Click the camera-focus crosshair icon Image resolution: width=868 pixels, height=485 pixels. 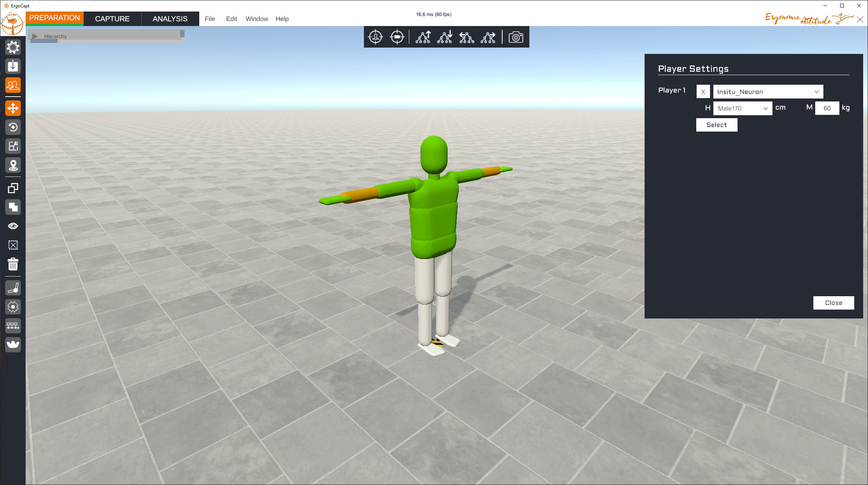(x=397, y=37)
